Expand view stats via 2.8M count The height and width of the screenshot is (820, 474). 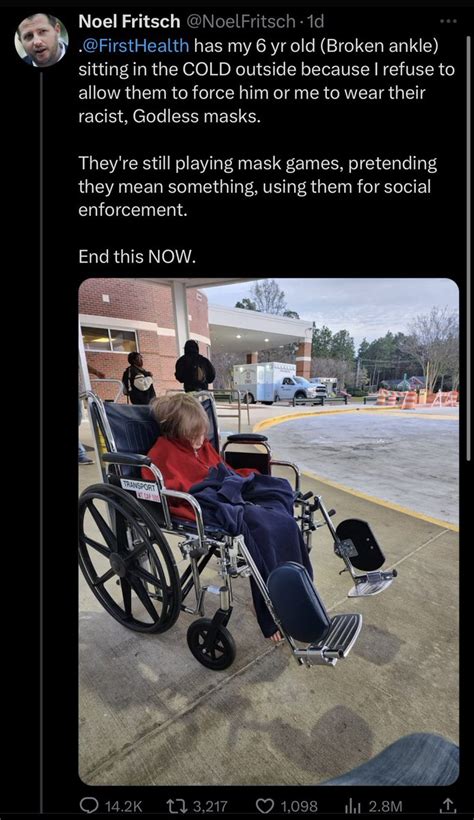click(x=386, y=806)
